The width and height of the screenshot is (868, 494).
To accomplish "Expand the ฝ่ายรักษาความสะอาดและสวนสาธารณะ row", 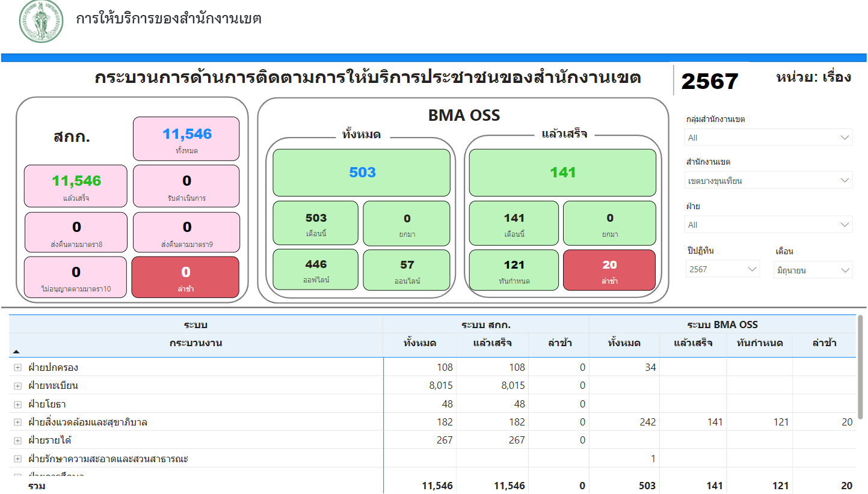I will (x=17, y=459).
